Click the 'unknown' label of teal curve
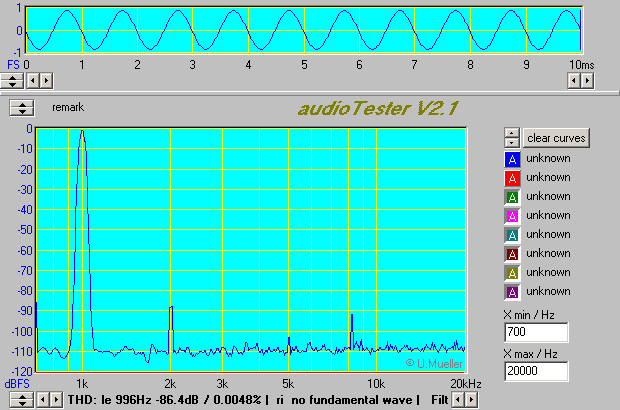 click(548, 234)
